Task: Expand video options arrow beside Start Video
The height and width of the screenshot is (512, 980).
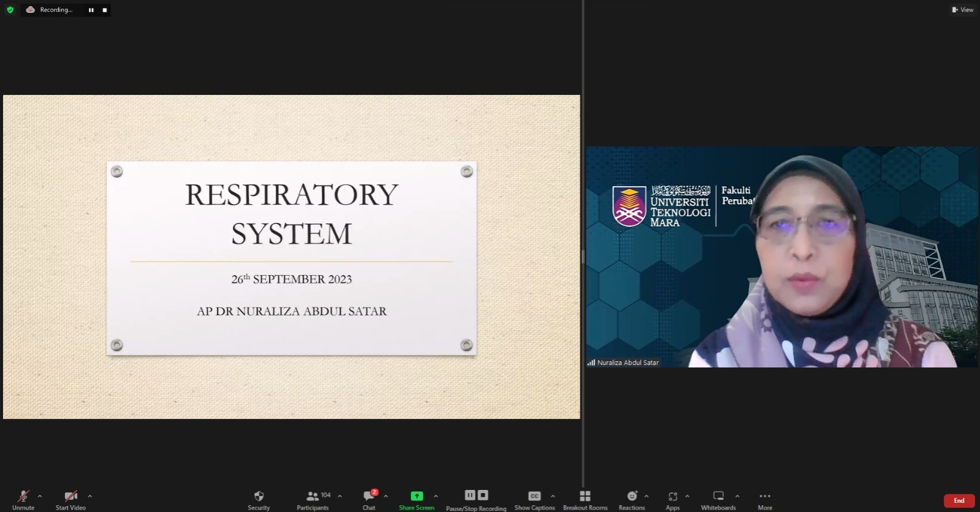Action: pyautogui.click(x=89, y=496)
